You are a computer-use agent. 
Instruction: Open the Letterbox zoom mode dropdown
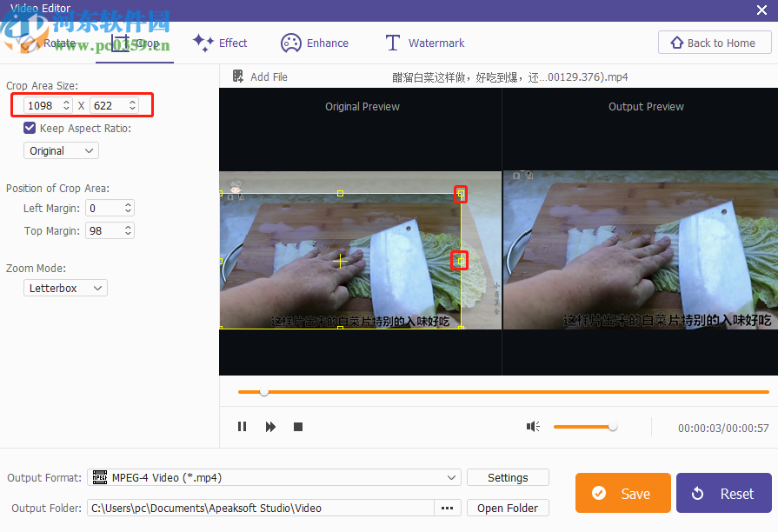[65, 288]
